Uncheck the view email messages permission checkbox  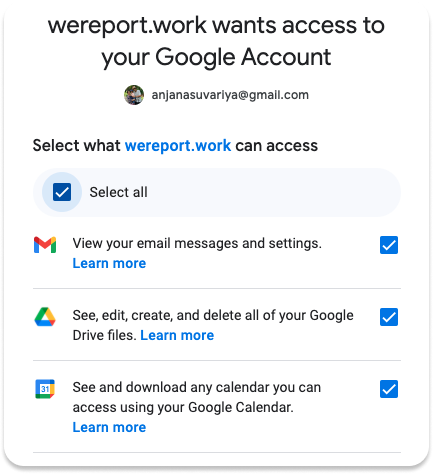(389, 245)
